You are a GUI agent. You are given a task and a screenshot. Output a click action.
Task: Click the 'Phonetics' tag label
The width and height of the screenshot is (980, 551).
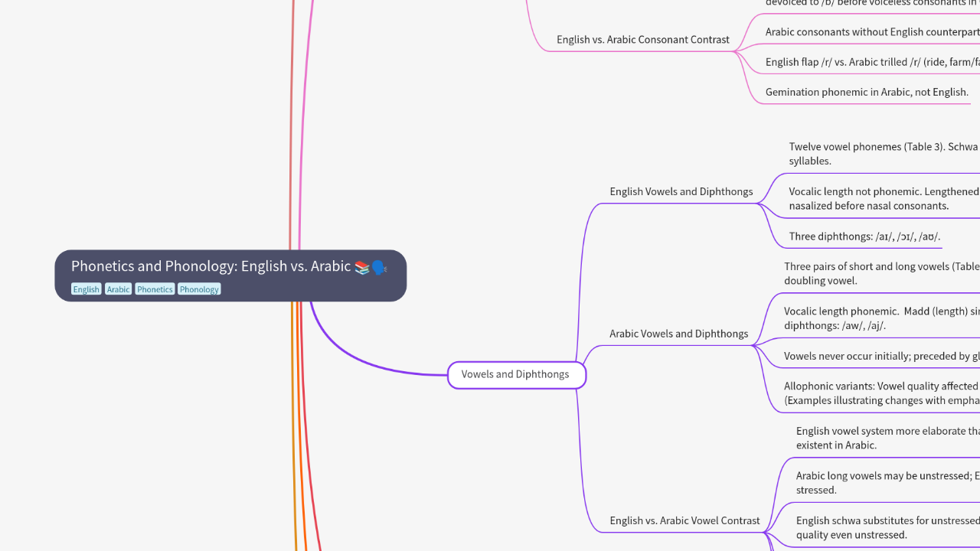click(155, 289)
